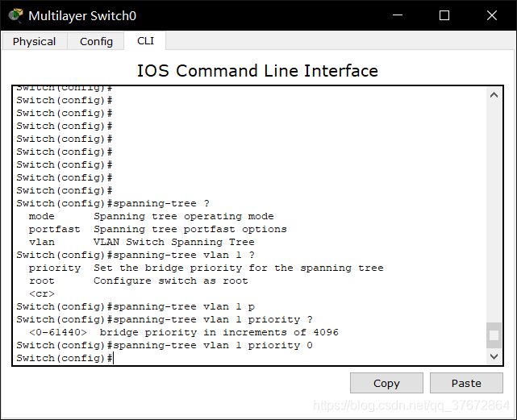Click the 'bridge priority in increments of 4096' text
Screen dimensions: 517x420
pyautogui.click(x=219, y=332)
